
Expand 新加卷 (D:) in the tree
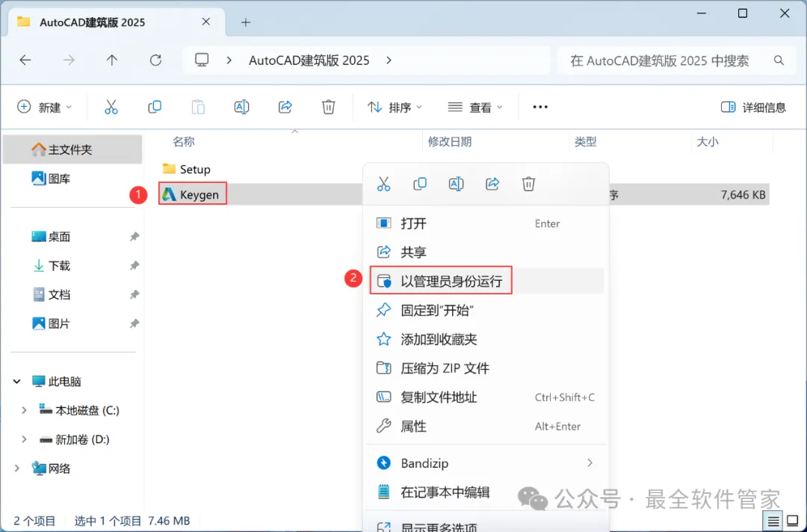24,439
